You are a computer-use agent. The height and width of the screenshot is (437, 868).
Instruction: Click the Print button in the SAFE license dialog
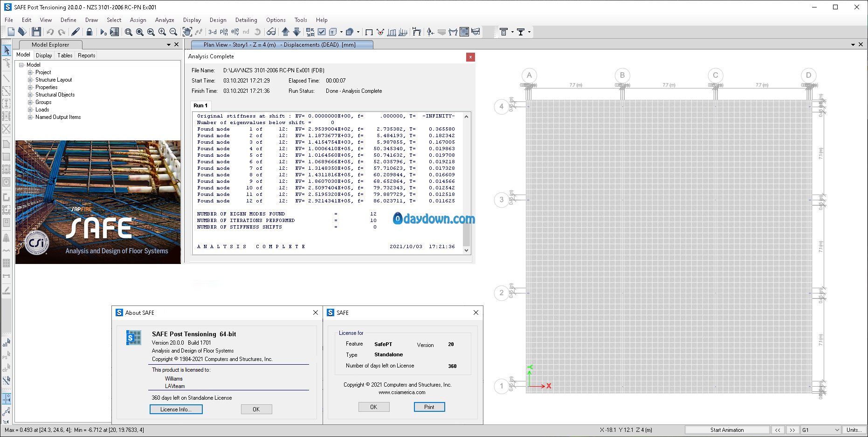point(429,407)
